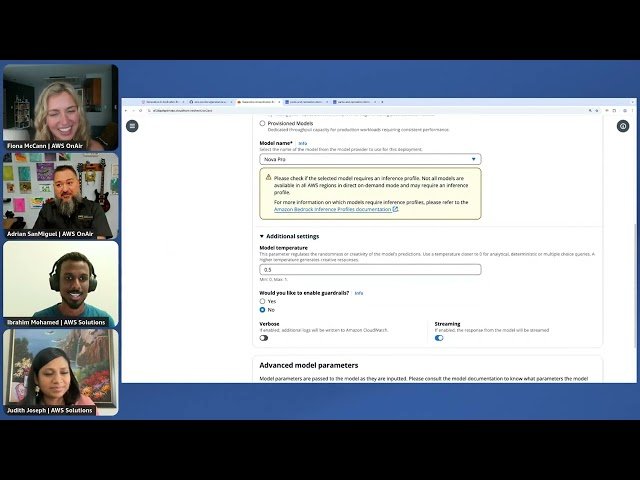
Task: Switch to the GitHub aws-solutions browser tab
Action: click(x=209, y=102)
